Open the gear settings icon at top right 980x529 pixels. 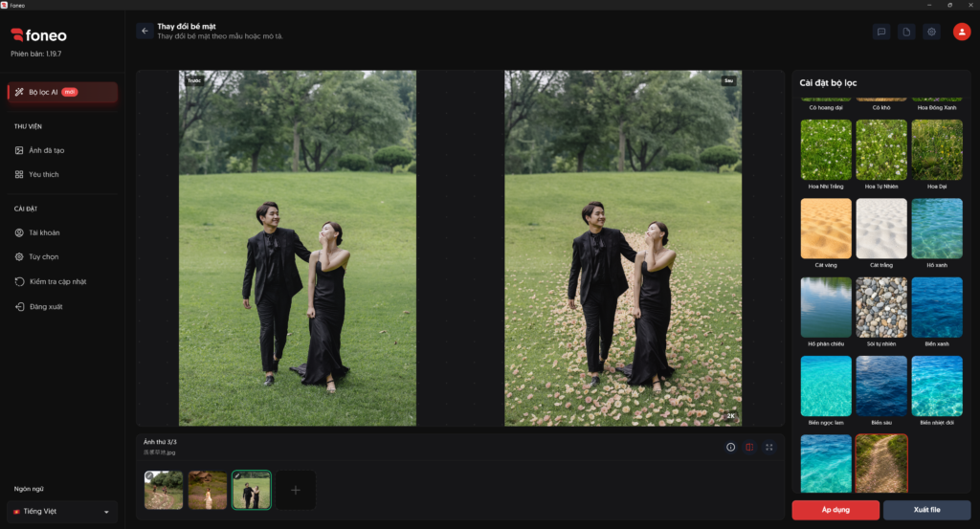pos(931,32)
